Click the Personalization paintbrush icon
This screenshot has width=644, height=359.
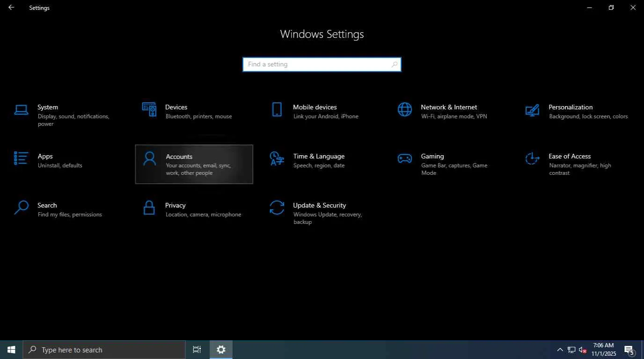533,110
